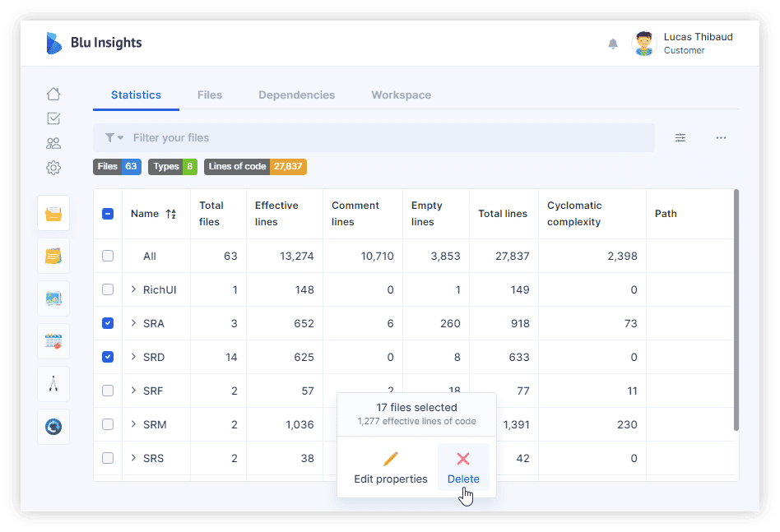This screenshot has height=532, width=780.
Task: Click Edit properties in the popup
Action: click(391, 467)
